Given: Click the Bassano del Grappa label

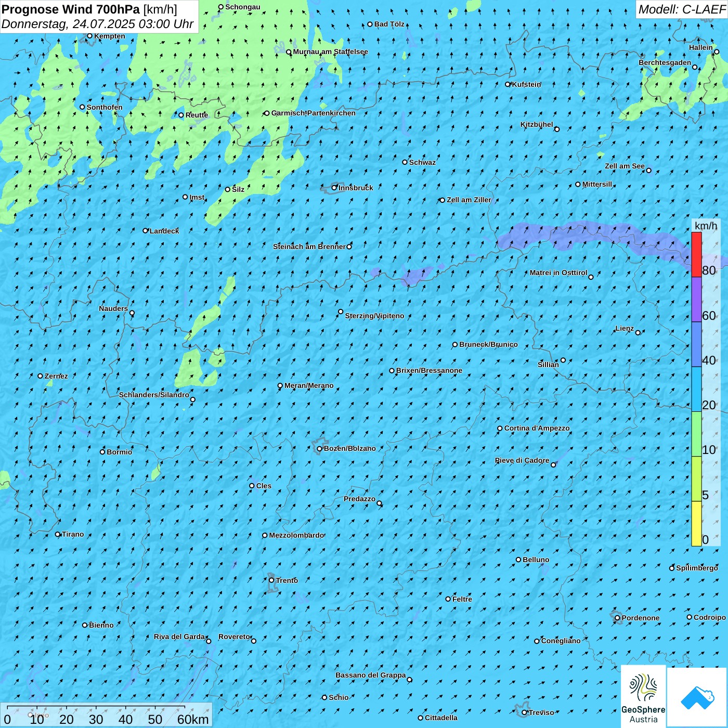Looking at the screenshot, I should pos(371,675).
